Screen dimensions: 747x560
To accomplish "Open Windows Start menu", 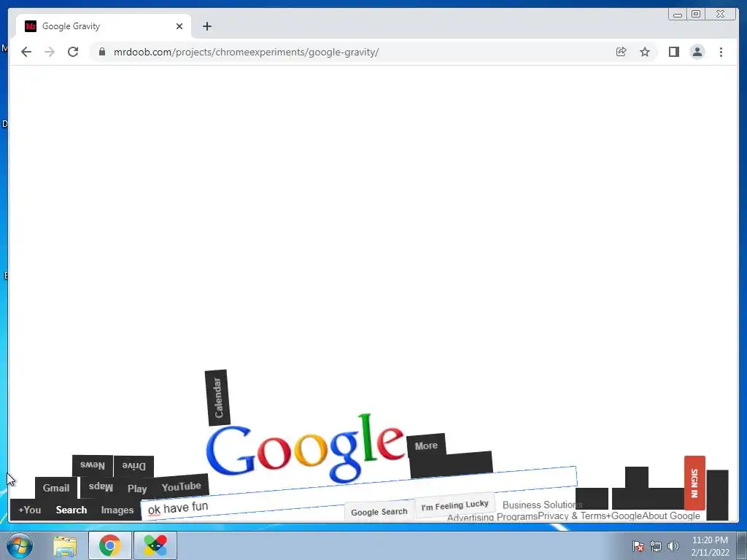I will (x=20, y=545).
